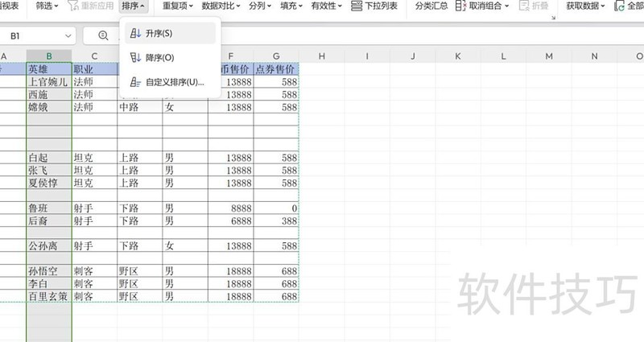Choose 降序(O) descending sort option
The height and width of the screenshot is (342, 644).
(170, 57)
